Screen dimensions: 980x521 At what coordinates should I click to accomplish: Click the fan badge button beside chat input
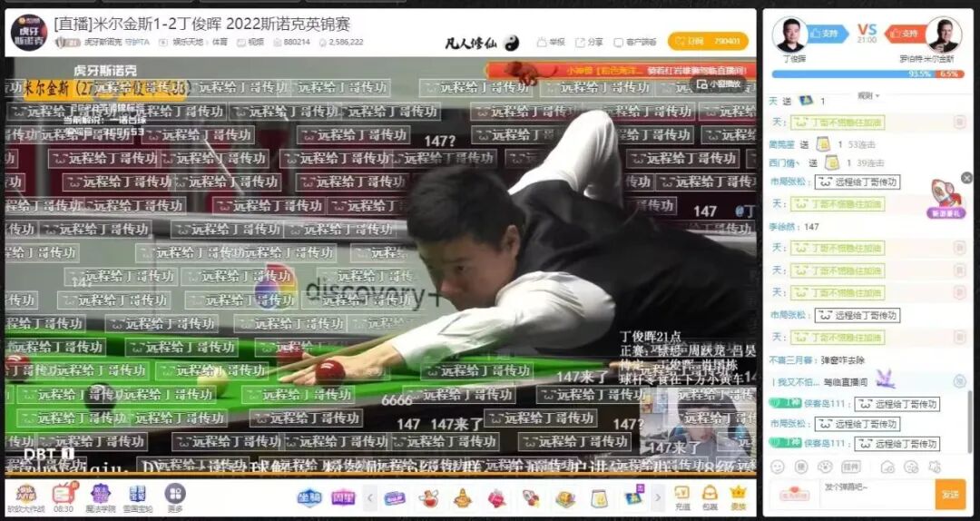tap(794, 494)
